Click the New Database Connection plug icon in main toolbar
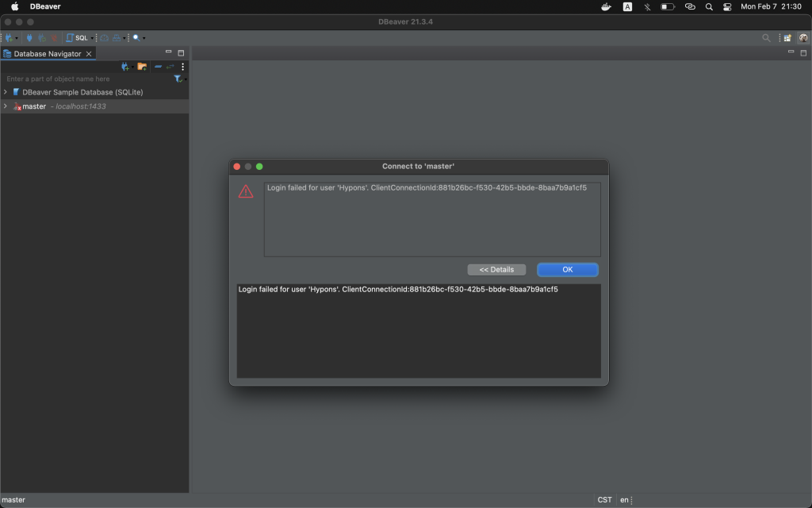The image size is (812, 508). 8,38
